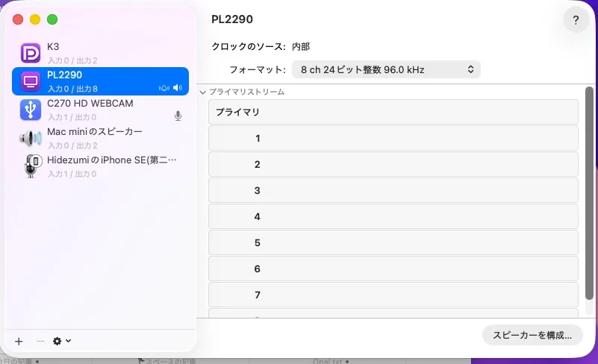Click the K3 device icon
The width and height of the screenshot is (598, 364).
coord(31,53)
